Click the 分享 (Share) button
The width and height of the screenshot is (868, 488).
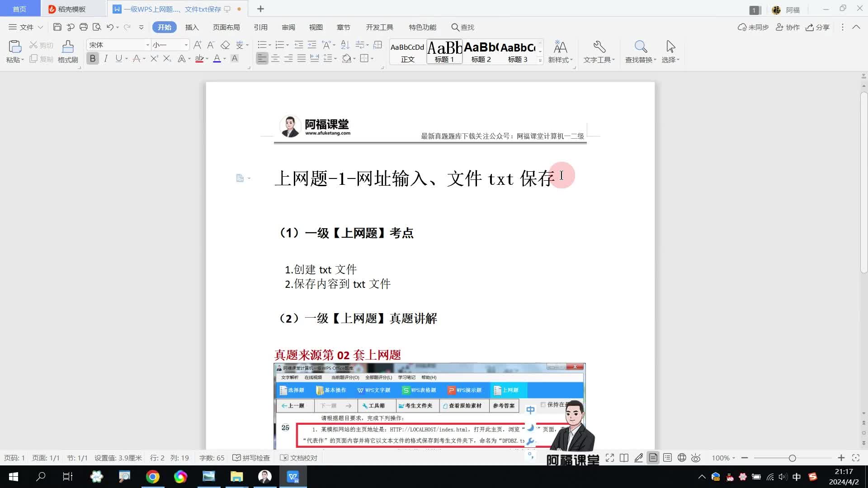[817, 27]
